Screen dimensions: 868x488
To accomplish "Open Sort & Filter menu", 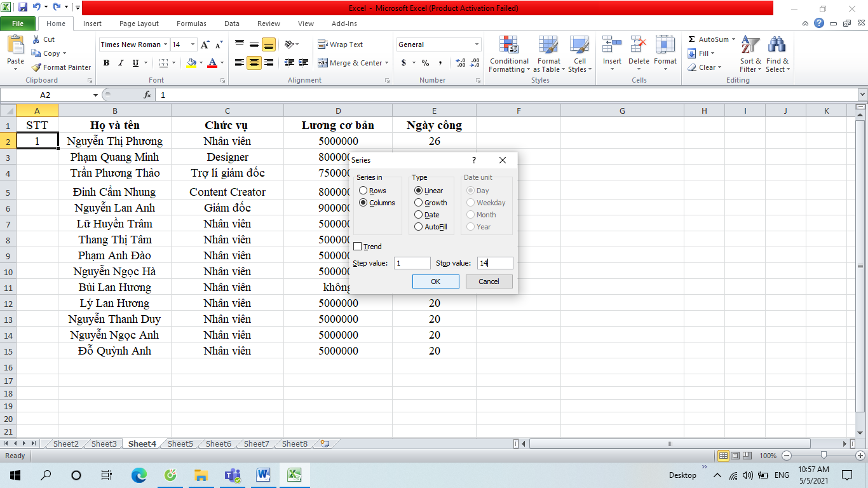I will click(750, 54).
